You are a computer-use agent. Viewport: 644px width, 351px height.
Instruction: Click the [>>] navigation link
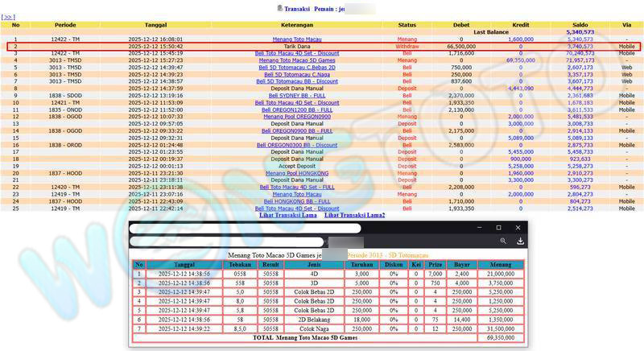tap(9, 16)
